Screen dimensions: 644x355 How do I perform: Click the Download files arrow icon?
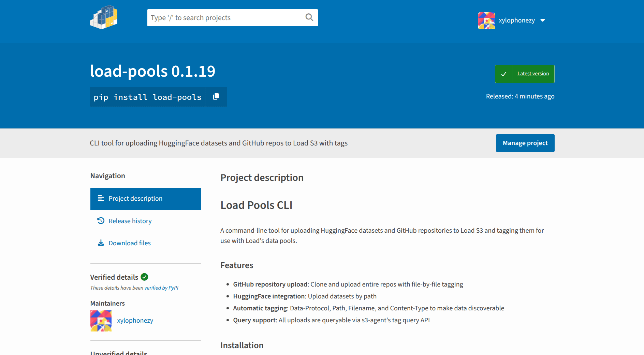pyautogui.click(x=101, y=243)
